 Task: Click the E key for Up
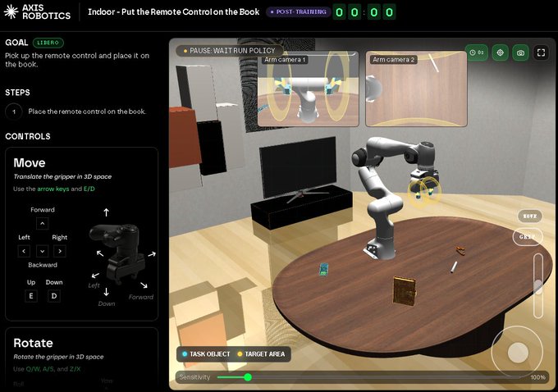tap(31, 296)
